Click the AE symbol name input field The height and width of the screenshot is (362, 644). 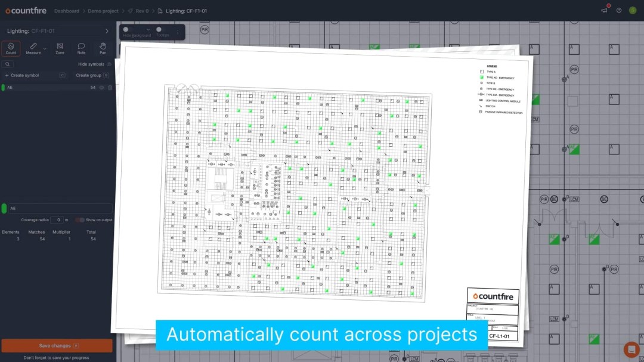60,208
